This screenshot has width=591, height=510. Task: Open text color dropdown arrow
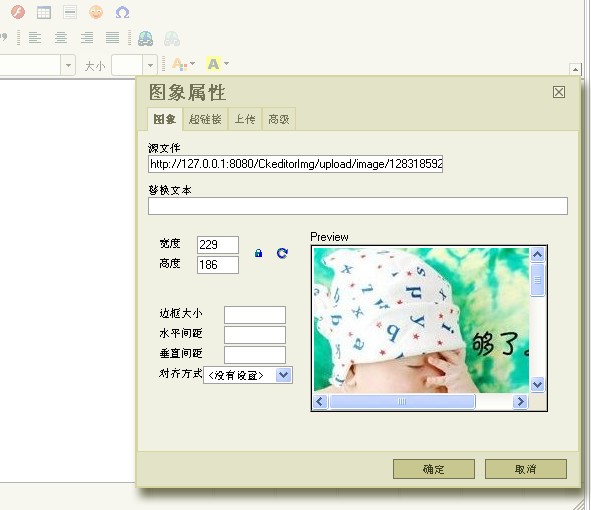[193, 63]
